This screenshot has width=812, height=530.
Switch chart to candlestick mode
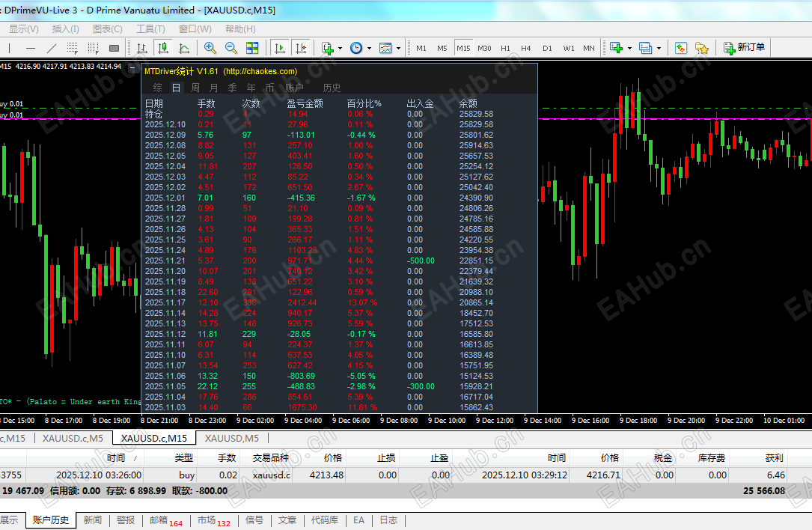[x=163, y=48]
